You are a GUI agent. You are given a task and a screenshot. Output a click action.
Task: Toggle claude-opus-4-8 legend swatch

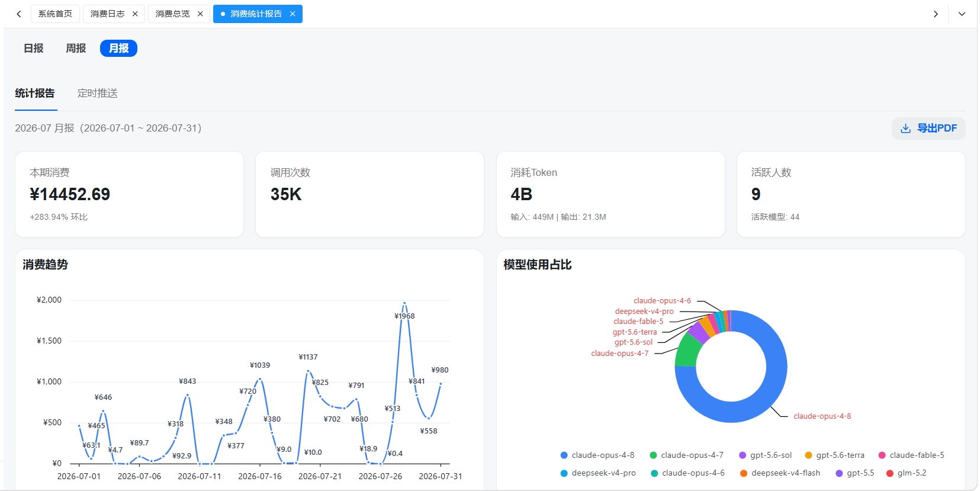[564, 455]
